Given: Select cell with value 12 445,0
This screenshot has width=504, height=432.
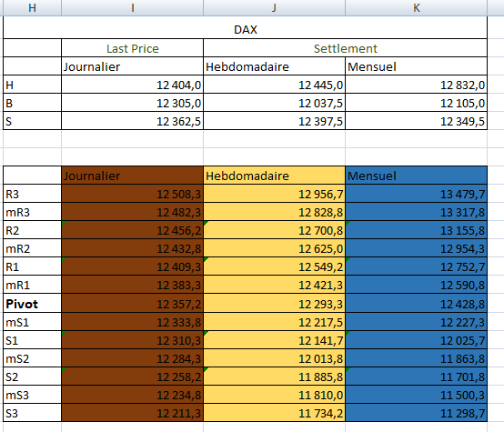Looking at the screenshot, I should tap(274, 85).
